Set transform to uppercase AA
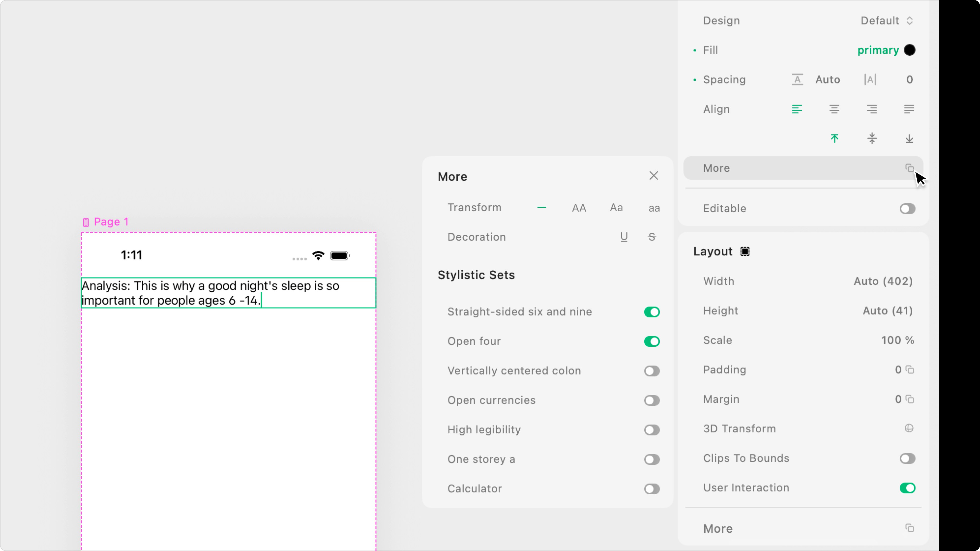The height and width of the screenshot is (551, 980). click(x=579, y=208)
